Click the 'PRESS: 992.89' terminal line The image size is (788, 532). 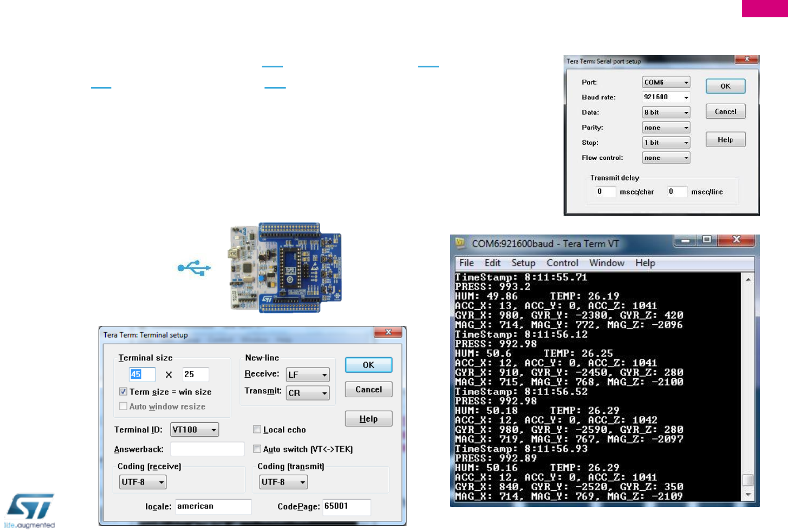coord(496,458)
